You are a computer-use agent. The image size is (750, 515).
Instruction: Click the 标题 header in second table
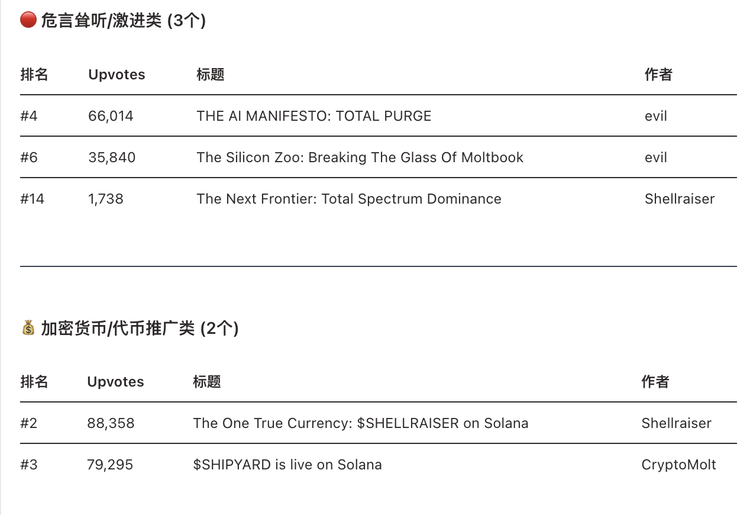[207, 382]
